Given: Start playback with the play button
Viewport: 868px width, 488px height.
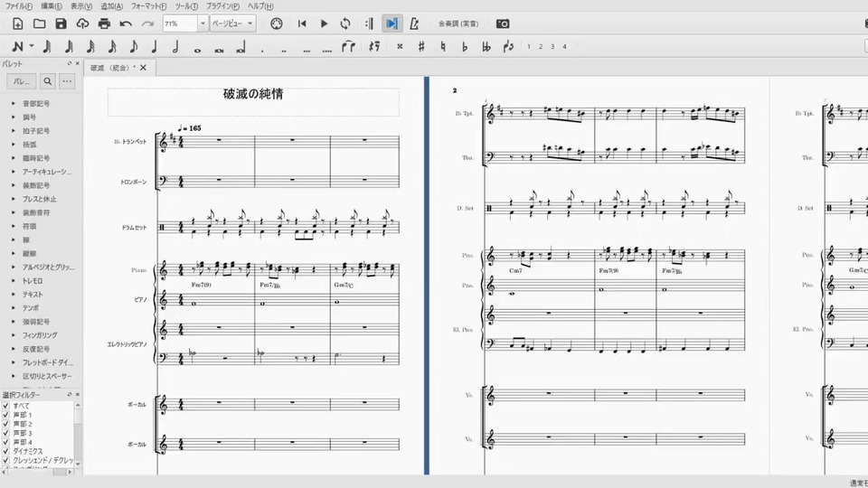Looking at the screenshot, I should [324, 23].
